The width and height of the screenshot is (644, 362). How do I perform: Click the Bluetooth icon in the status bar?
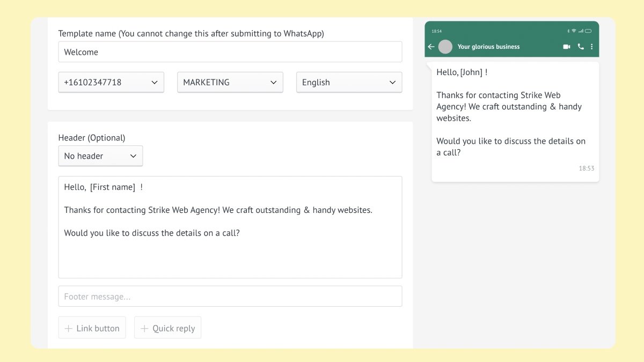[x=568, y=31]
